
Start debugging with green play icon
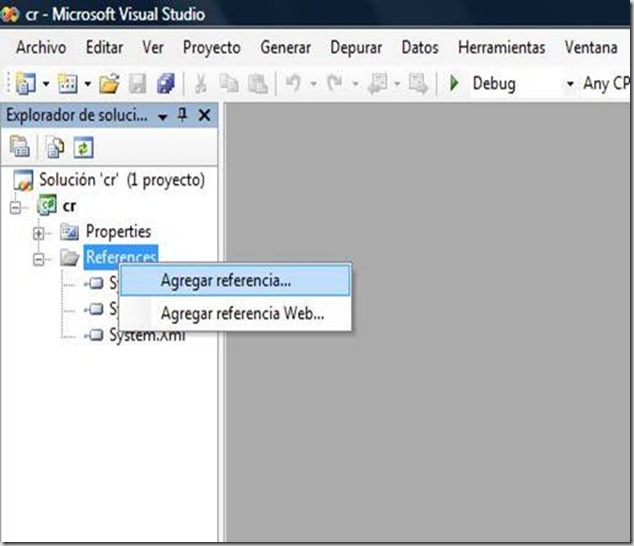coord(454,83)
